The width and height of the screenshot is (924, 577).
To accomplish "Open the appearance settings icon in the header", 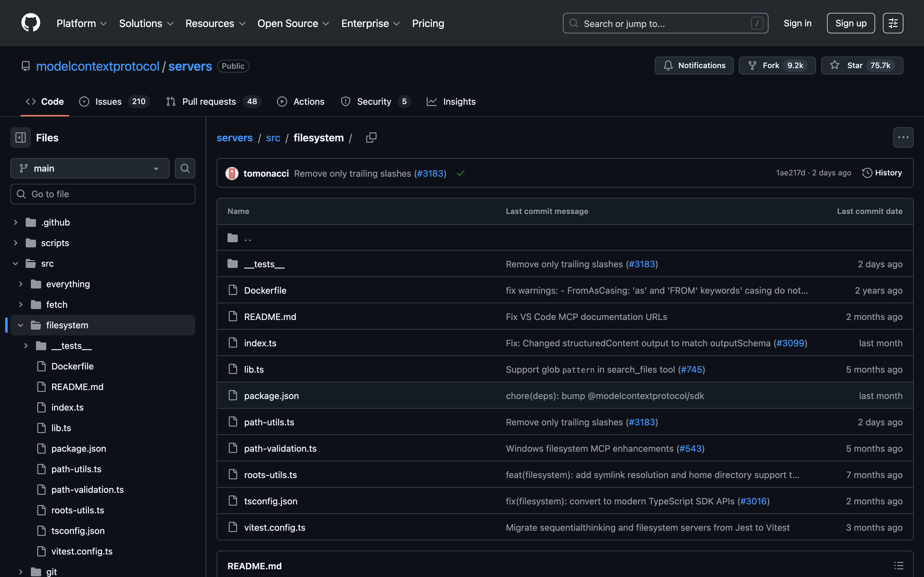I will [893, 23].
